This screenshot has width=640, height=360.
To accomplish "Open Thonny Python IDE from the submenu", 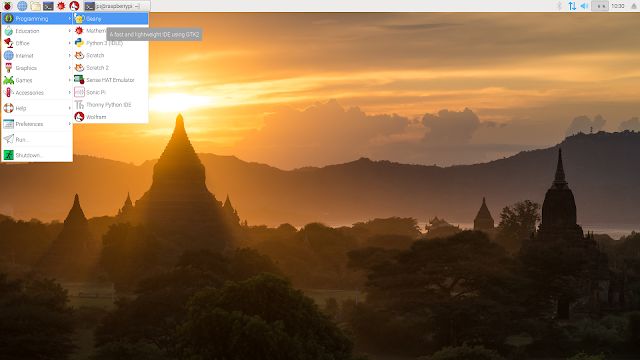I will click(x=111, y=104).
